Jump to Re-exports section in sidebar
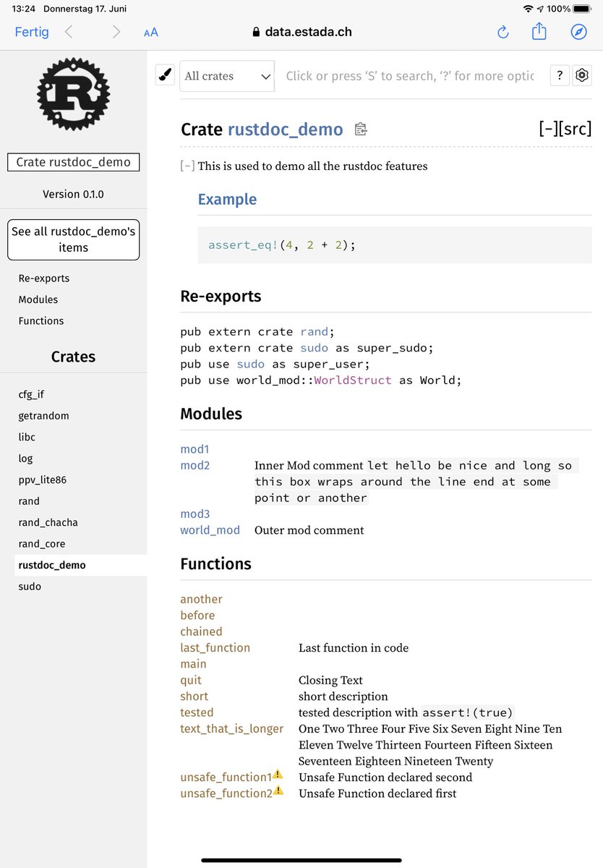 click(x=44, y=278)
